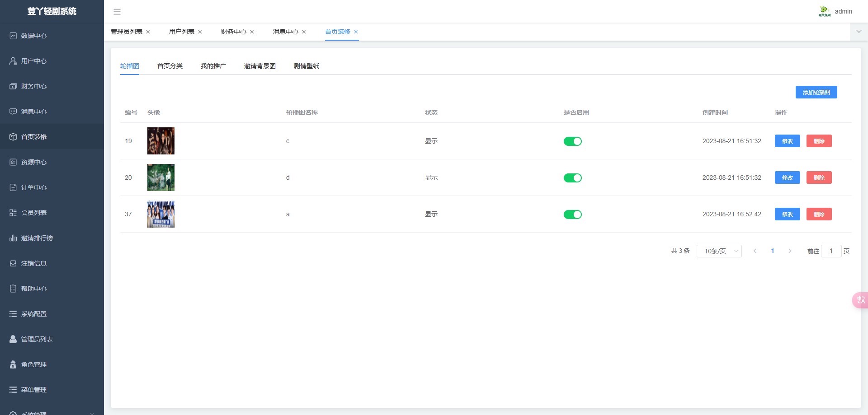868x415 pixels.
Task: Go to 消息中心 in the sidebar
Action: (x=33, y=112)
